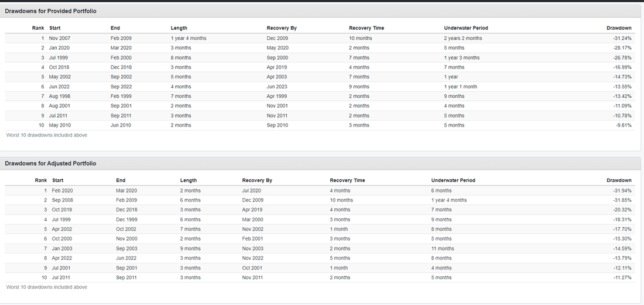Select the '1 year 4 months' underwater period cell
Screen dimensions: 644x305
(x=449, y=200)
